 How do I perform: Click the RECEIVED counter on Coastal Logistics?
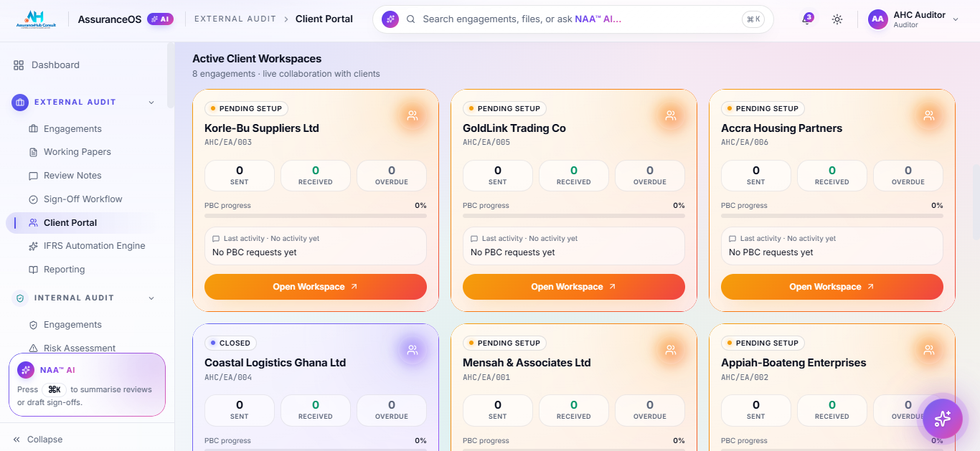pyautogui.click(x=316, y=410)
